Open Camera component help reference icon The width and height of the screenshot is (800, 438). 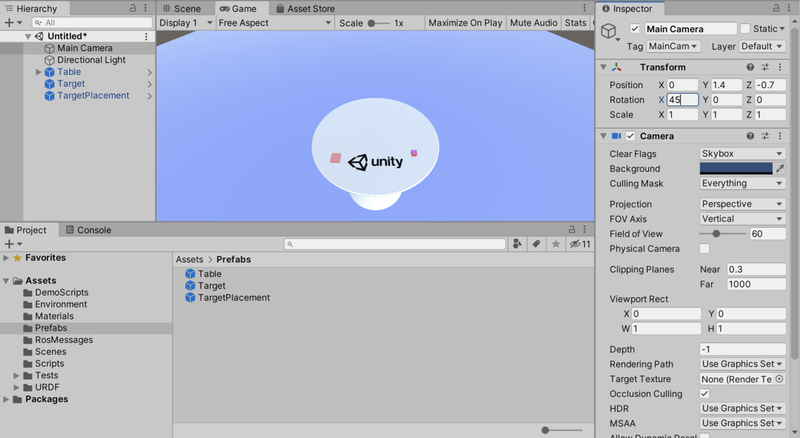(x=750, y=136)
